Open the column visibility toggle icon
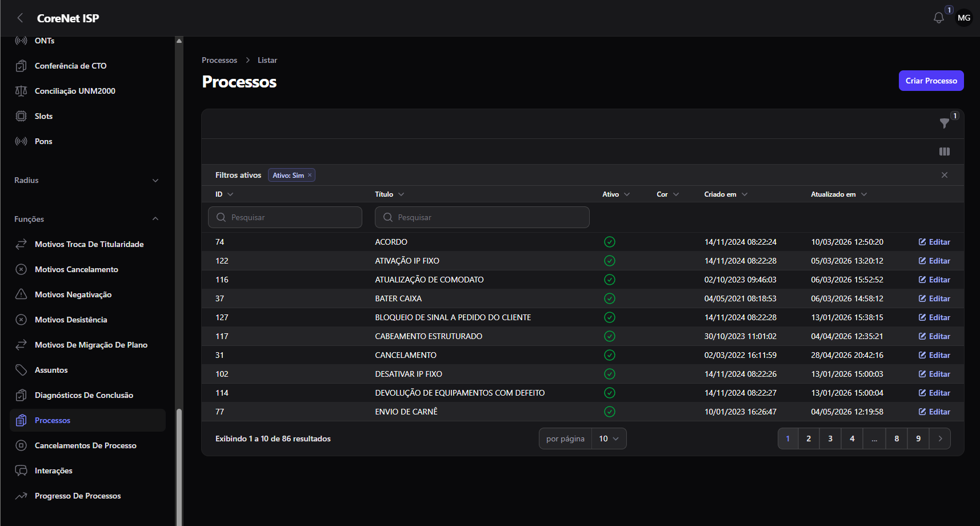The image size is (980, 526). (x=945, y=152)
